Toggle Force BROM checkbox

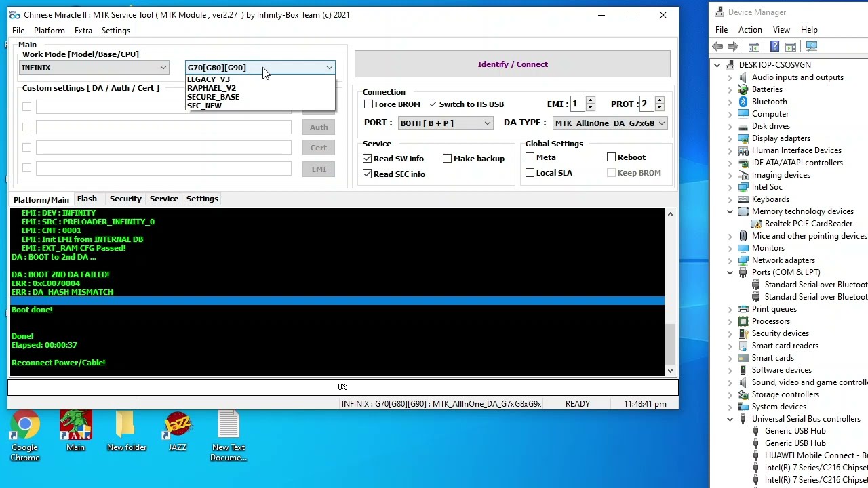(x=369, y=104)
